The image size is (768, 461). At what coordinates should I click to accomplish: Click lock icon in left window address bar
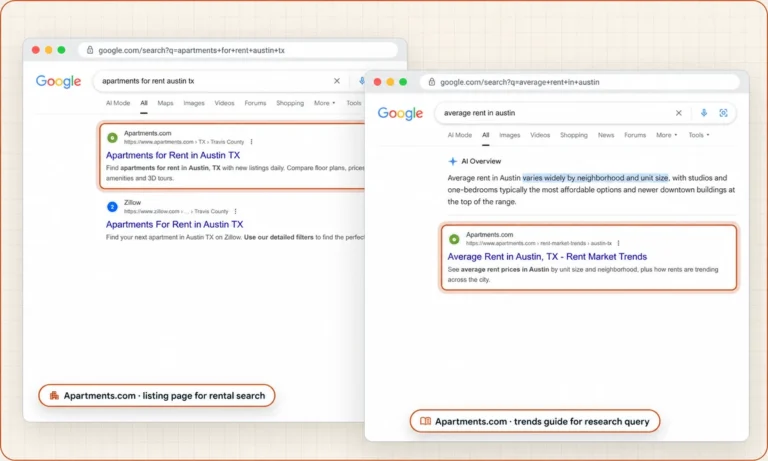point(90,50)
